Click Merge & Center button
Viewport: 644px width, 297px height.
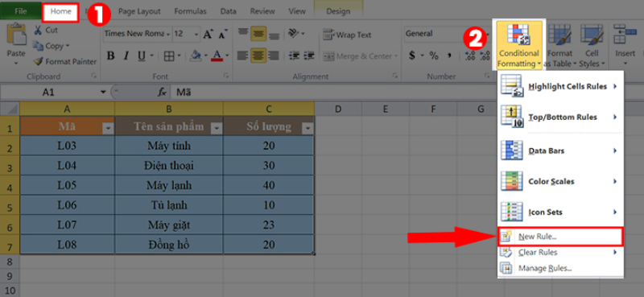coord(357,56)
